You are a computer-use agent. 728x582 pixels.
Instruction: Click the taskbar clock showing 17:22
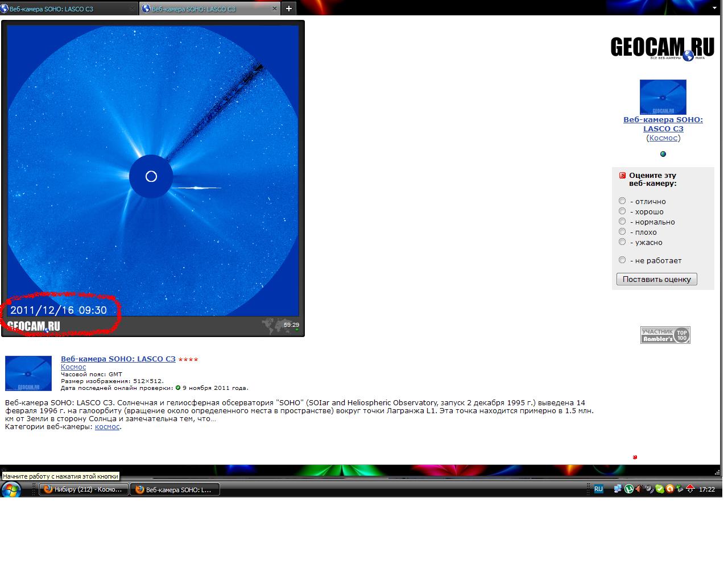click(x=707, y=489)
